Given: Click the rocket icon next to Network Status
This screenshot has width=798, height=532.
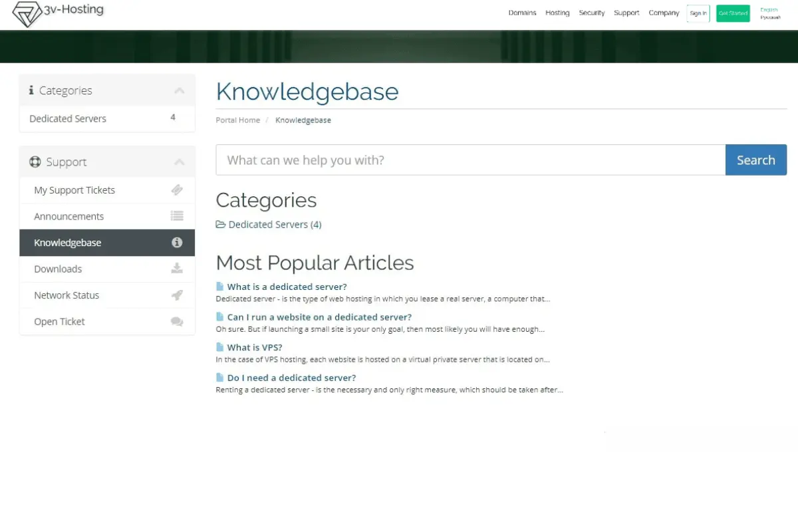Looking at the screenshot, I should (x=177, y=295).
